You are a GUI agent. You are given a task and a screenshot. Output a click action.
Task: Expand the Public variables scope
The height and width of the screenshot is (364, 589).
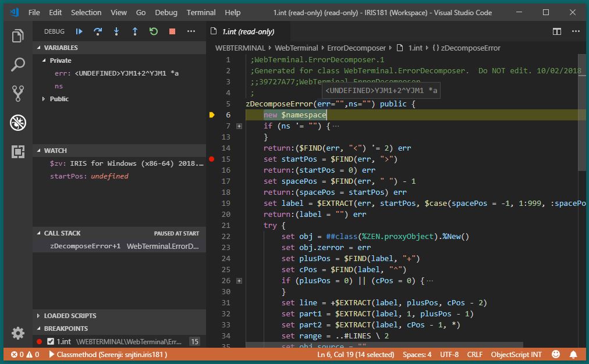coord(44,99)
